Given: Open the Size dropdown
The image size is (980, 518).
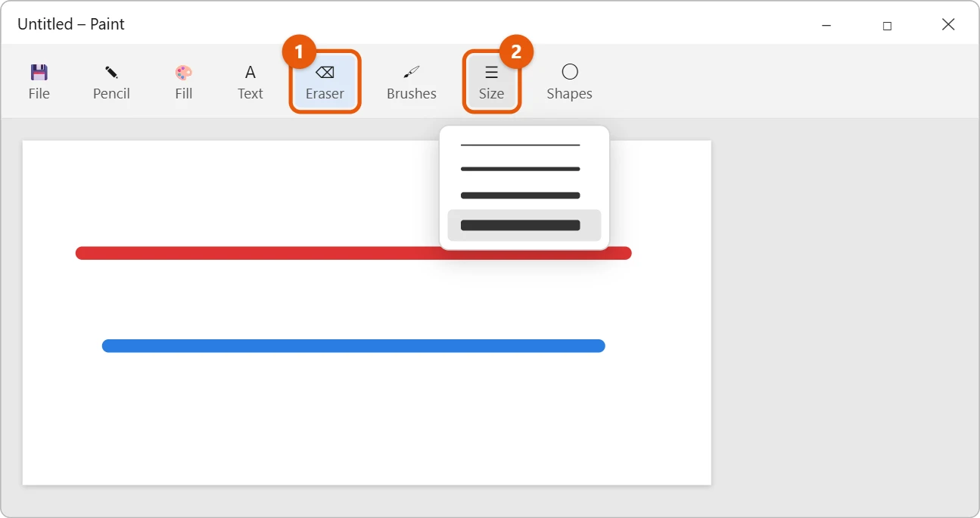Looking at the screenshot, I should pyautogui.click(x=491, y=83).
